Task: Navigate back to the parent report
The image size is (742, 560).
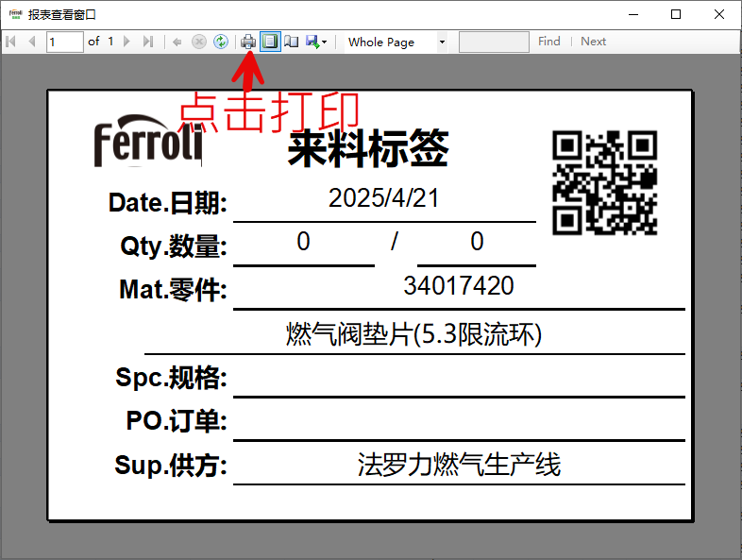Action: 177,42
